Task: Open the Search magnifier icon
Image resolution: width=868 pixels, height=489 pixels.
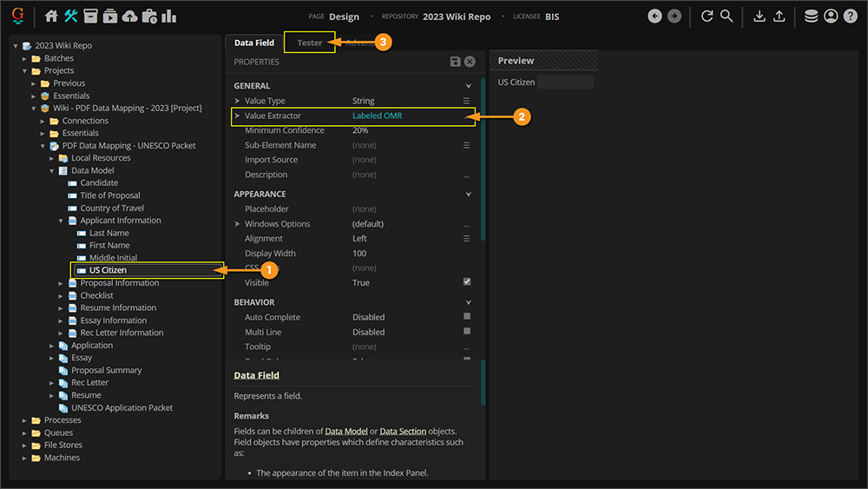Action: pyautogui.click(x=727, y=16)
